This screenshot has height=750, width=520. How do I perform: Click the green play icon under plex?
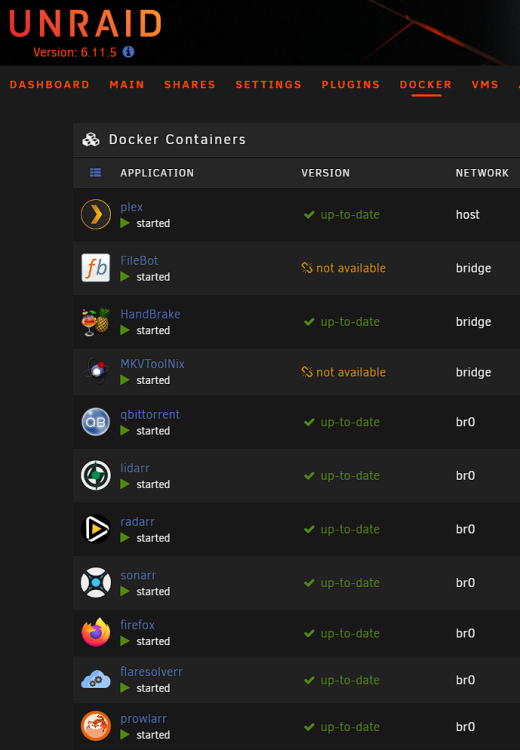125,223
